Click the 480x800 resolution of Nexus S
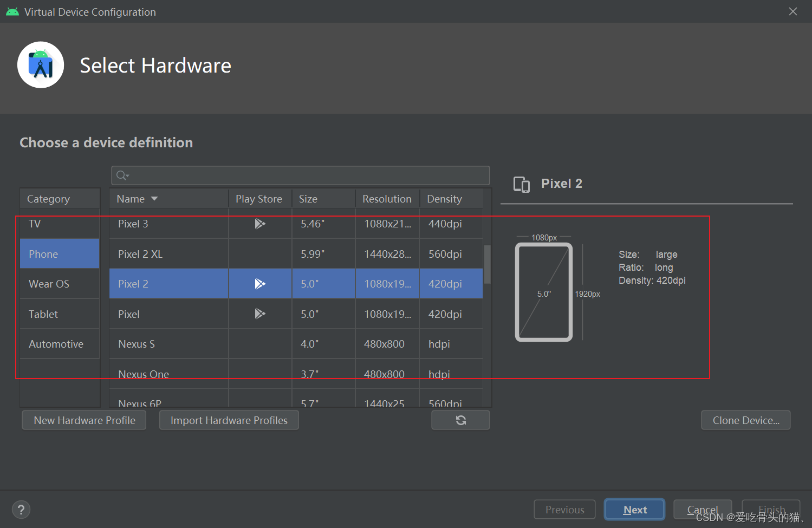This screenshot has height=528, width=812. [387, 344]
